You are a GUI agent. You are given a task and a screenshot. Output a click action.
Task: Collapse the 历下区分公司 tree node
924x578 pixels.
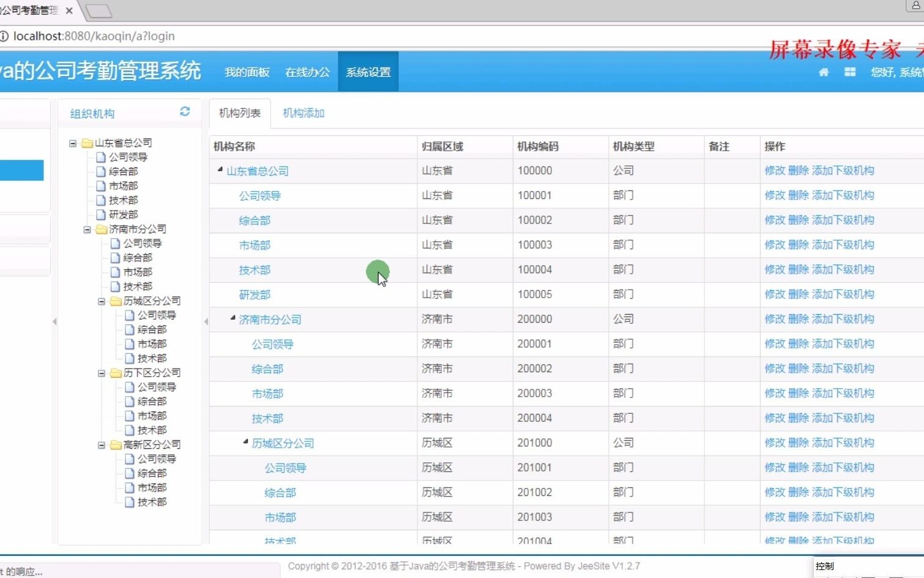(102, 373)
